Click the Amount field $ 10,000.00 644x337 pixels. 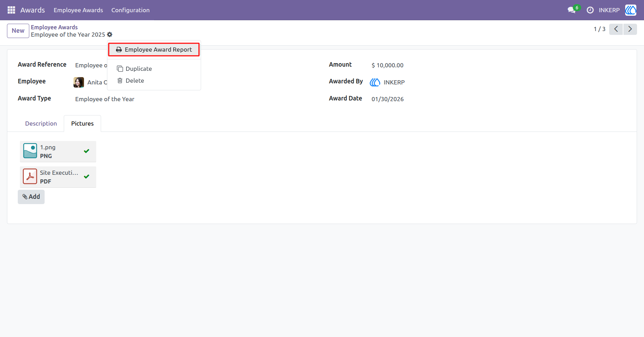coord(388,65)
